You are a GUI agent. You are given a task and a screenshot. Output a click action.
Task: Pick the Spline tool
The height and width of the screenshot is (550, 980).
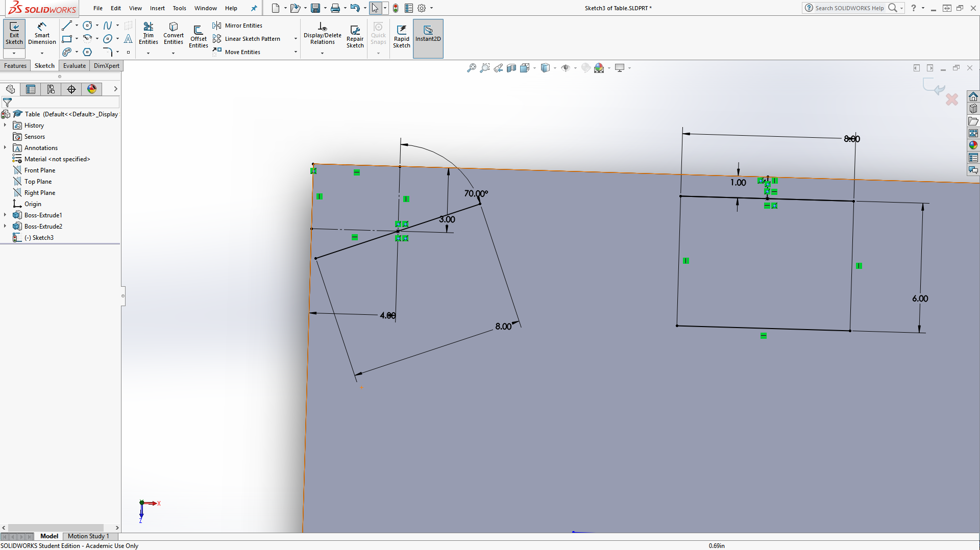coord(108,26)
